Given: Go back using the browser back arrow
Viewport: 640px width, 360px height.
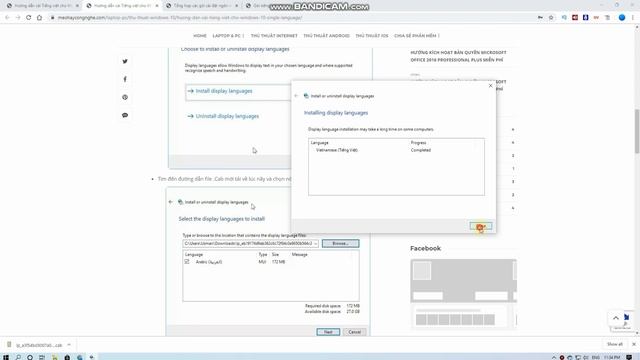Looking at the screenshot, I should (7, 18).
